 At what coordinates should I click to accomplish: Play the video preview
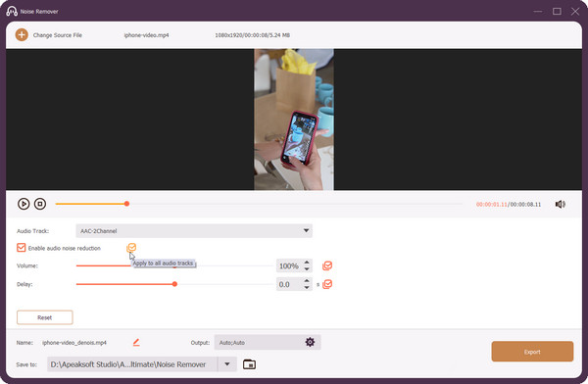(24, 204)
